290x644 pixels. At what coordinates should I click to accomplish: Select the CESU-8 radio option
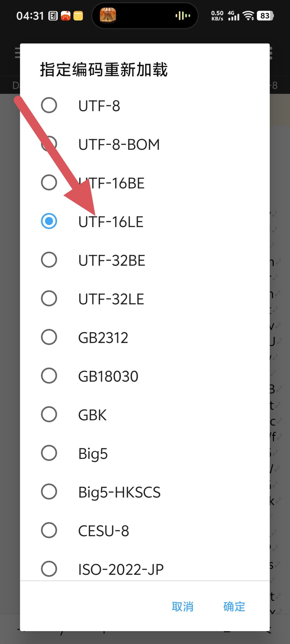pyautogui.click(x=49, y=530)
